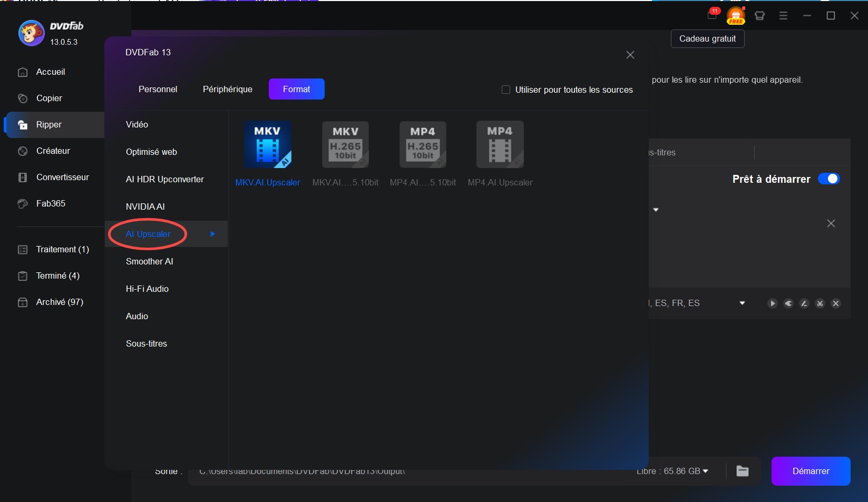Expand the AI Upscaler submenu arrow
Viewport: 868px width, 502px height.
[x=212, y=234]
